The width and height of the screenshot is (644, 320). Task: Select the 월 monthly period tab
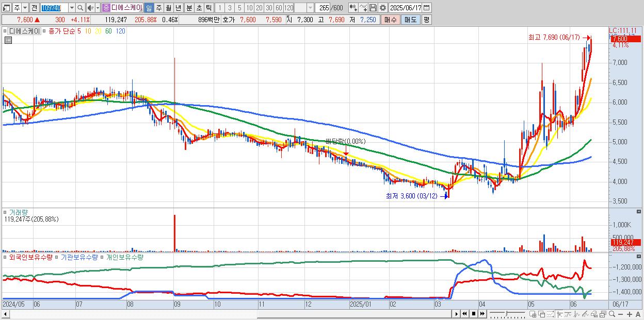coord(168,8)
